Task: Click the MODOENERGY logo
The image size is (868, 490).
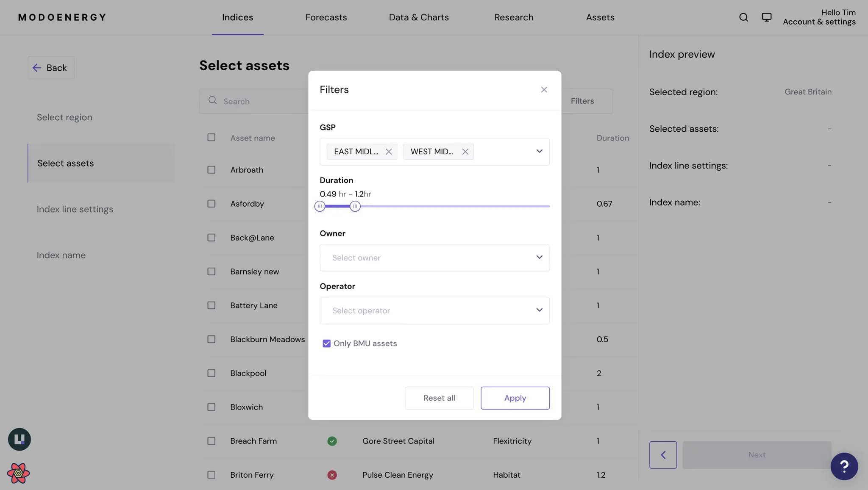Action: [62, 17]
